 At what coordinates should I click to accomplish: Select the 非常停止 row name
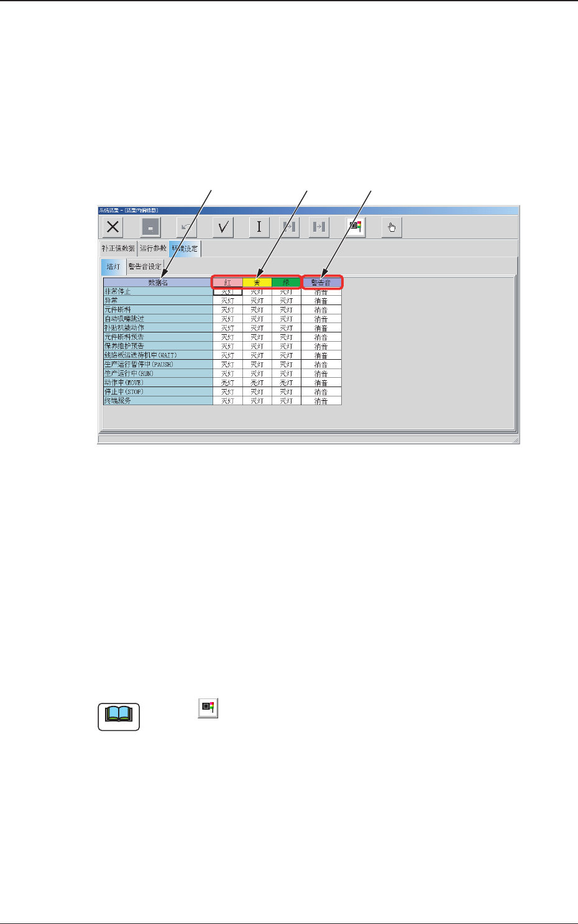tap(158, 291)
